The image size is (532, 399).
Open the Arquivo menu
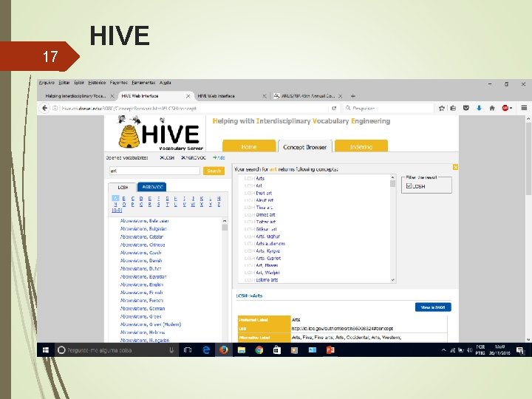click(x=47, y=83)
